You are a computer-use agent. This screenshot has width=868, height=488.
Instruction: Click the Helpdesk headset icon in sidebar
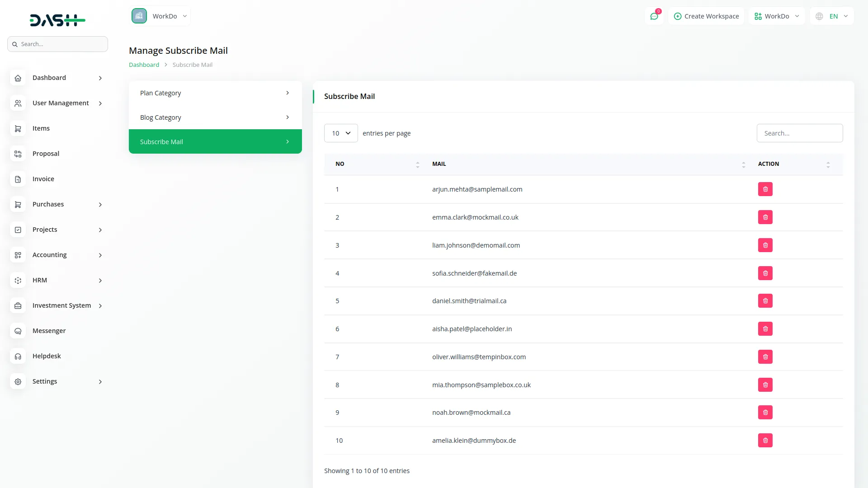click(18, 357)
